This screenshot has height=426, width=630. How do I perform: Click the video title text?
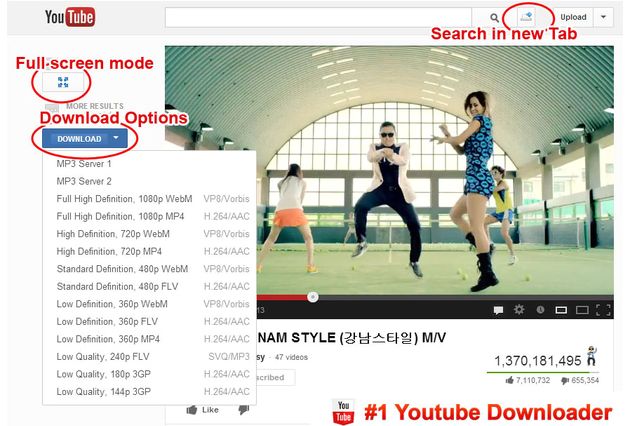tap(352, 338)
